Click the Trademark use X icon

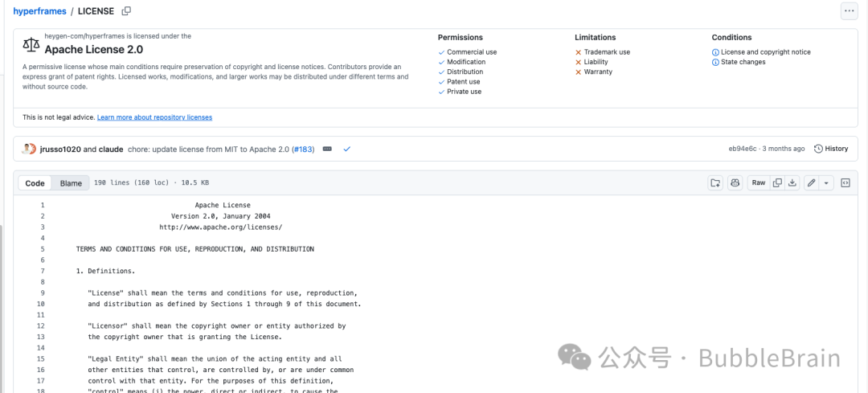(x=579, y=52)
